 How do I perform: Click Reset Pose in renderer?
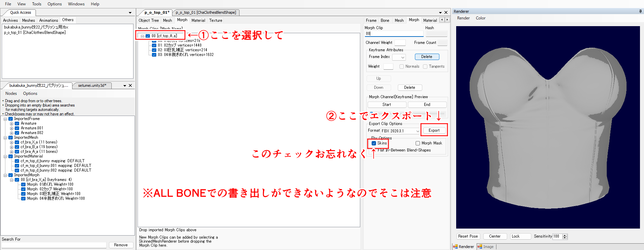(468, 236)
